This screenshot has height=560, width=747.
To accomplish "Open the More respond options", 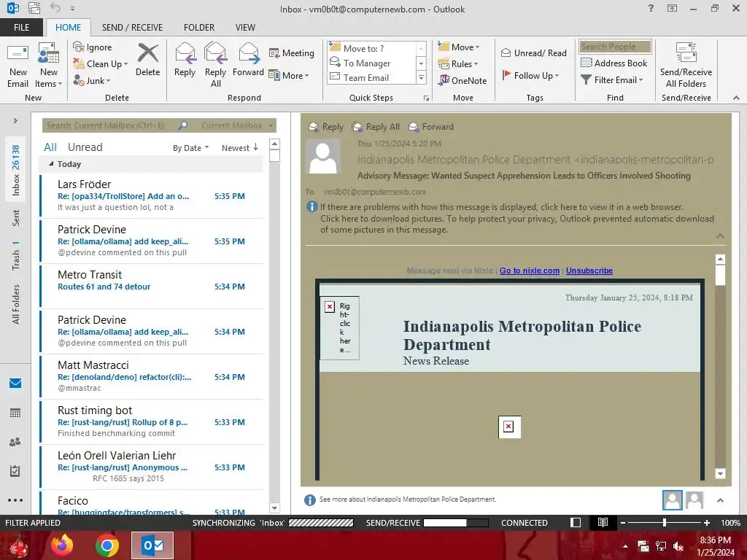I will (289, 75).
